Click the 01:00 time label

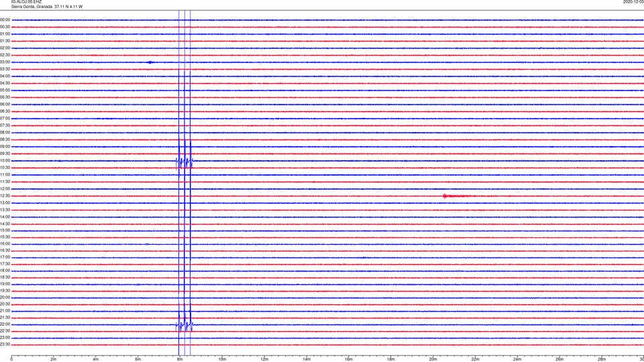5,34
